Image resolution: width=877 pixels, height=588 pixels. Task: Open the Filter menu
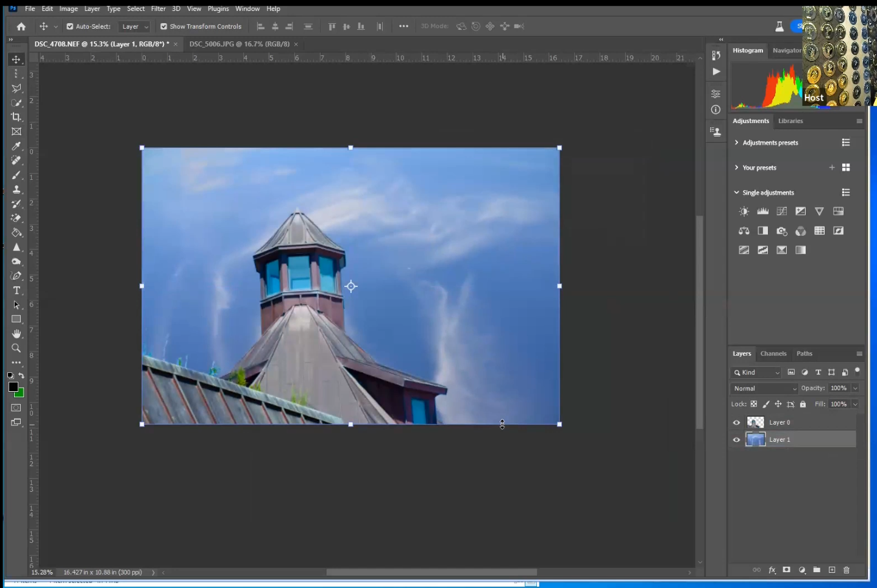coord(158,9)
